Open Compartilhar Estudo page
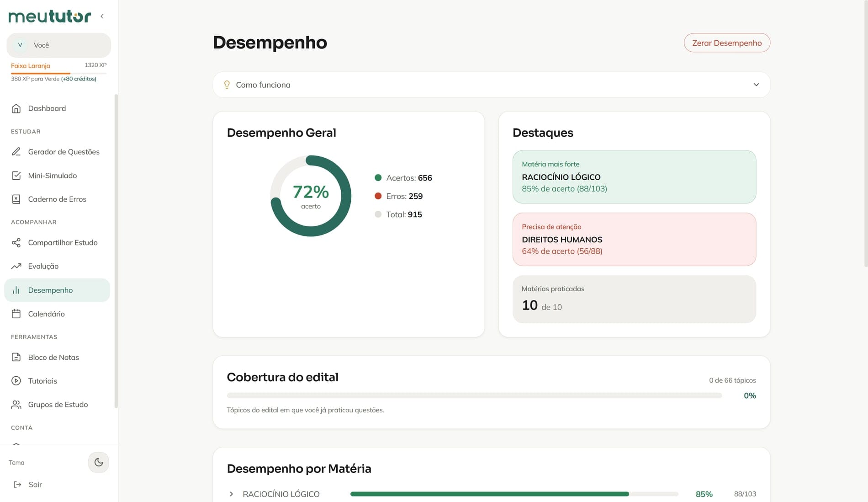This screenshot has height=502, width=868. pos(57,243)
